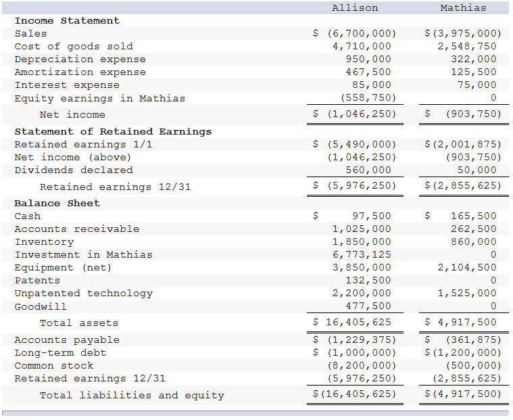
Task: Select the value (5,490,000)
Action: tap(362, 144)
